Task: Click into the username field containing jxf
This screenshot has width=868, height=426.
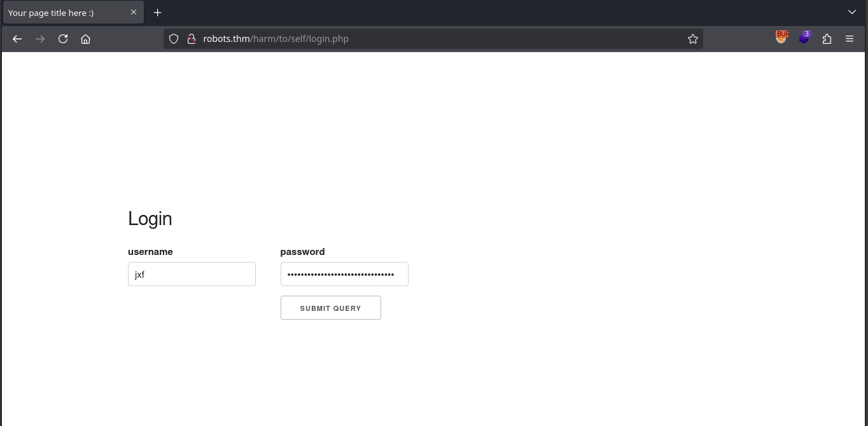Action: click(x=192, y=274)
